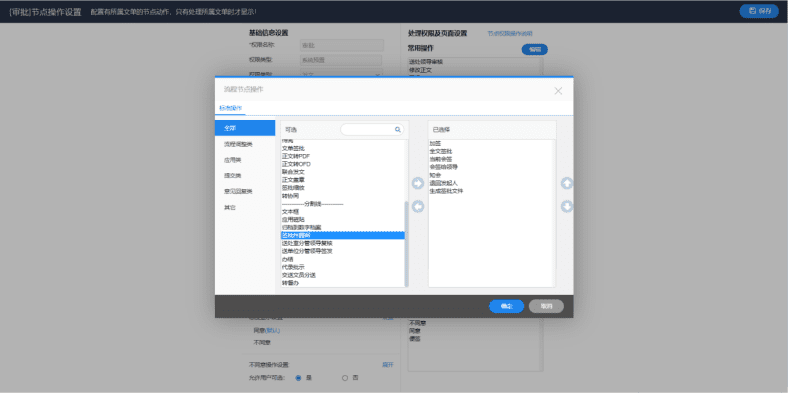Select 转督办 in available list
788x393 pixels.
(x=342, y=283)
